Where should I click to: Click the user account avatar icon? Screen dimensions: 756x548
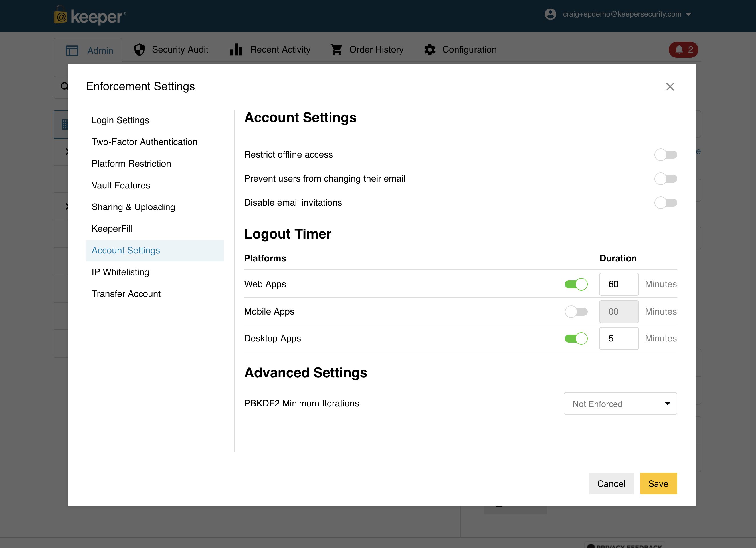coord(550,14)
